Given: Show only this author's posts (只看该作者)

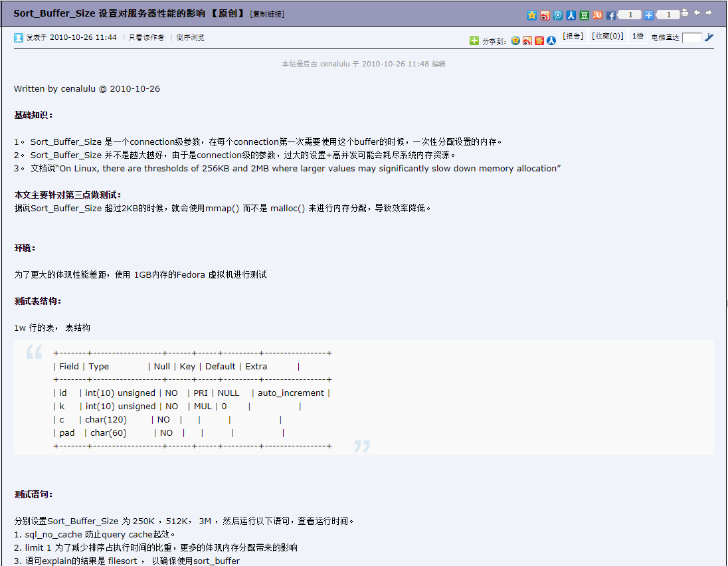Looking at the screenshot, I should (x=146, y=38).
